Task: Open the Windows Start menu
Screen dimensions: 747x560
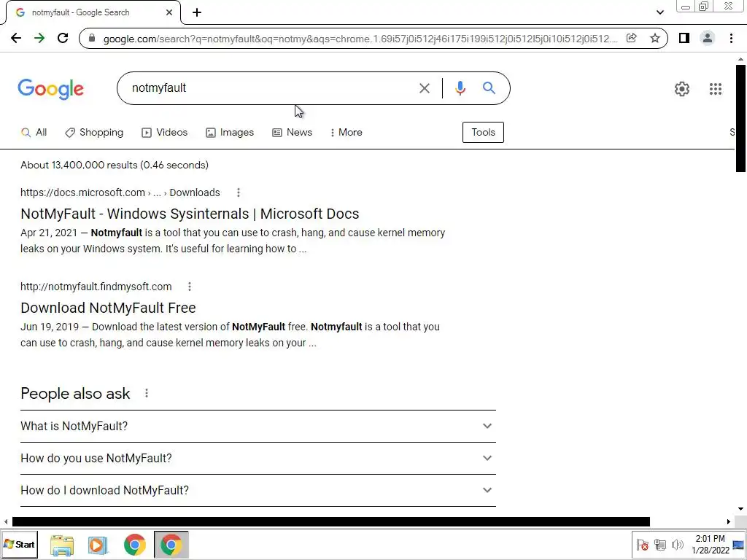Action: 19,544
